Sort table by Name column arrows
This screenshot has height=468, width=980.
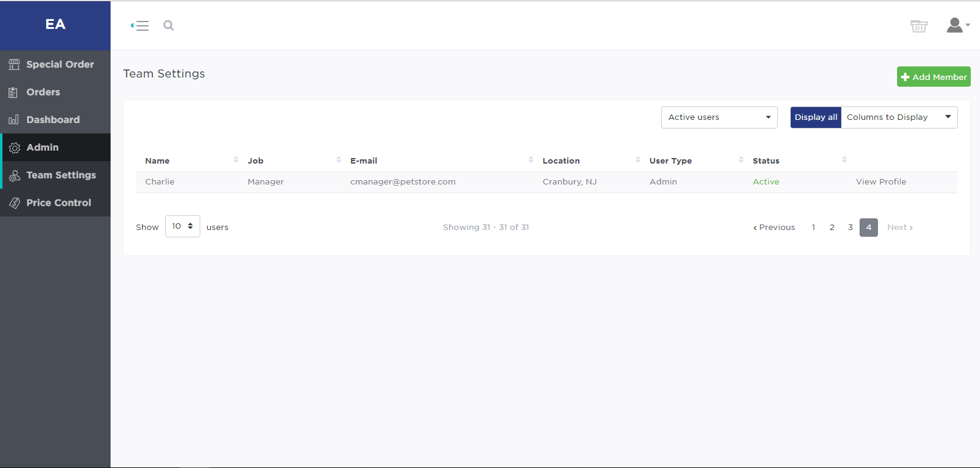click(x=236, y=160)
